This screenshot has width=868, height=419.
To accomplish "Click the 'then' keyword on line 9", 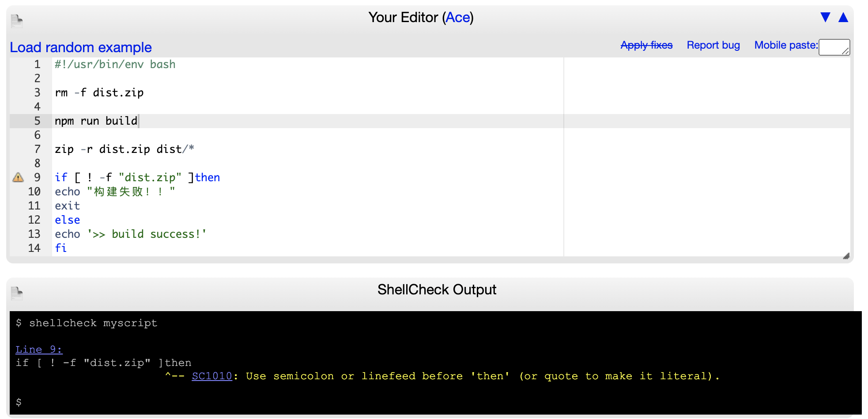I will pos(208,178).
